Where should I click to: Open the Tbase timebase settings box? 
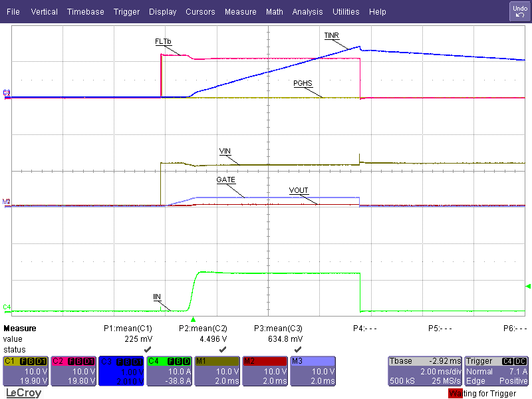[424, 370]
